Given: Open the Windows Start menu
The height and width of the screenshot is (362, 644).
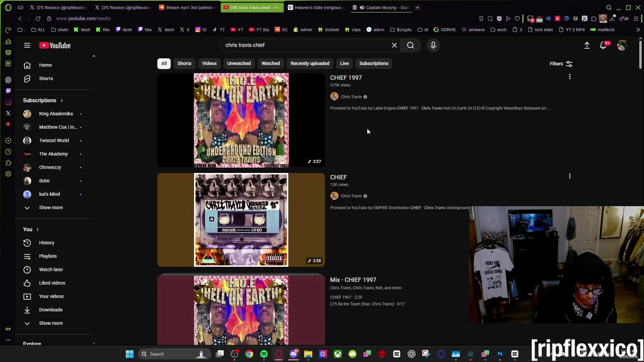Looking at the screenshot, I should click(x=129, y=354).
